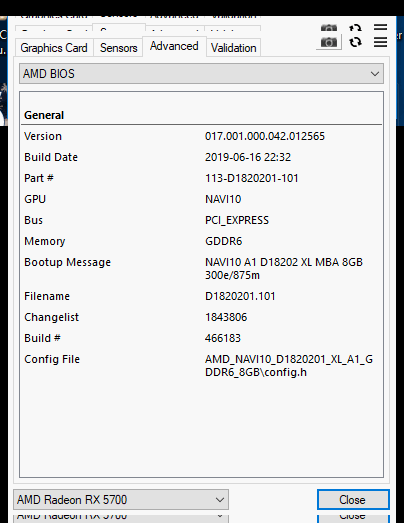
Task: Select the bootup message NAVI10 A1 D18202 text
Action: pos(284,269)
